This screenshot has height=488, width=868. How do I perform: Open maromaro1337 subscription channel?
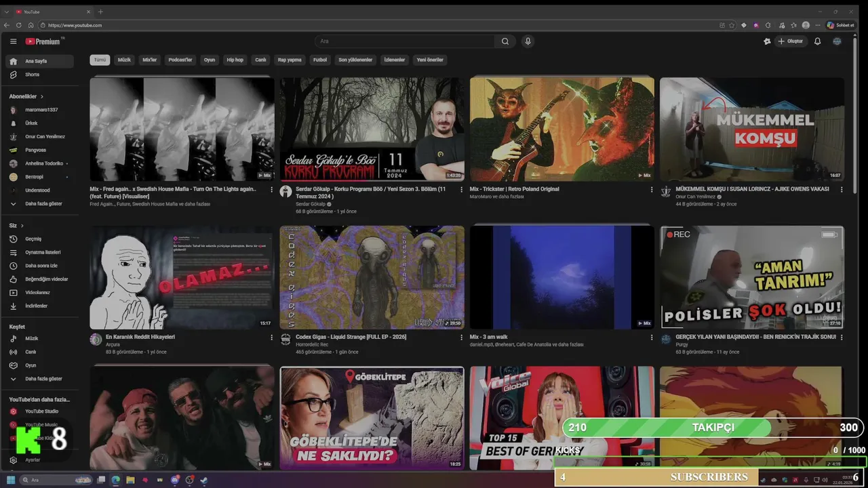point(38,110)
